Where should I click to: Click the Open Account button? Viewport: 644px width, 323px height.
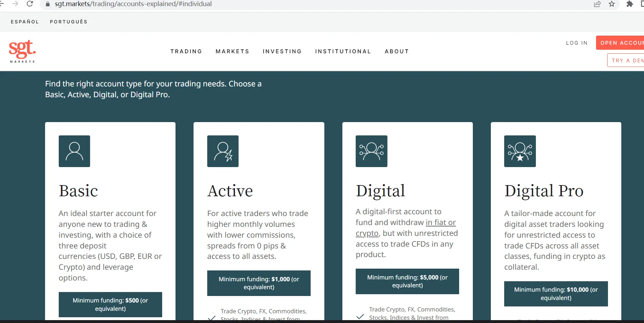pos(620,43)
